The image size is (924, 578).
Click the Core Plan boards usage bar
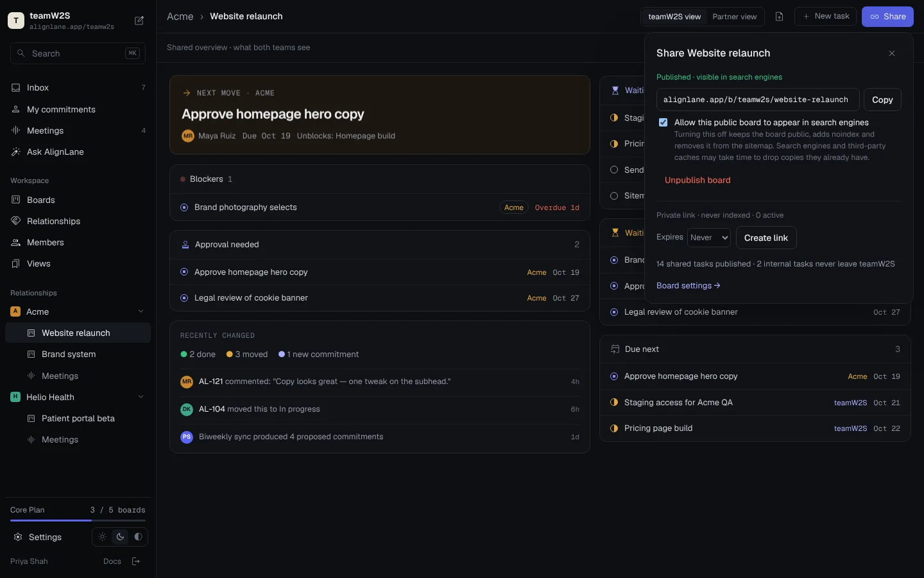point(78,520)
